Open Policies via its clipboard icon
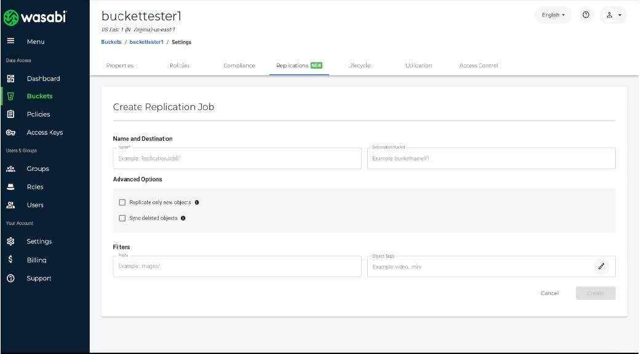The height and width of the screenshot is (354, 644). pos(10,114)
